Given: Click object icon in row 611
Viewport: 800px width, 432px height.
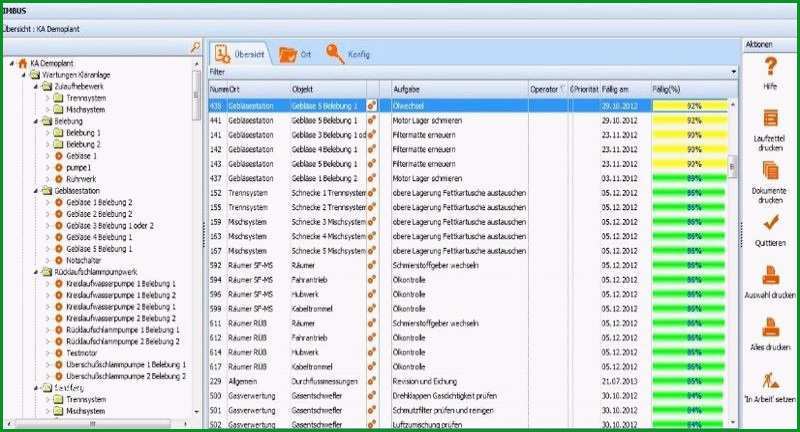Looking at the screenshot, I should tap(372, 323).
